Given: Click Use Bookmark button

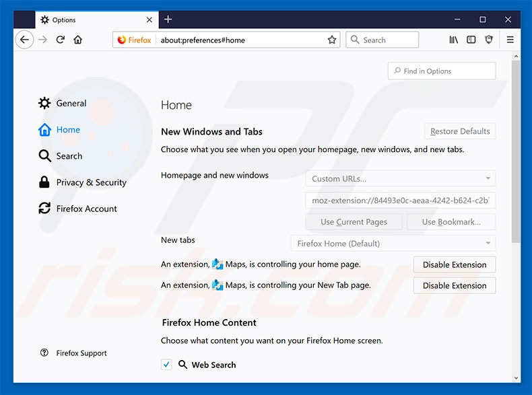Looking at the screenshot, I should 451,222.
